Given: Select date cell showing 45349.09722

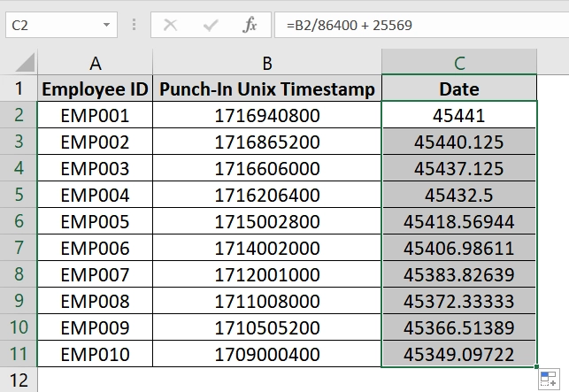Looking at the screenshot, I should pyautogui.click(x=459, y=354).
